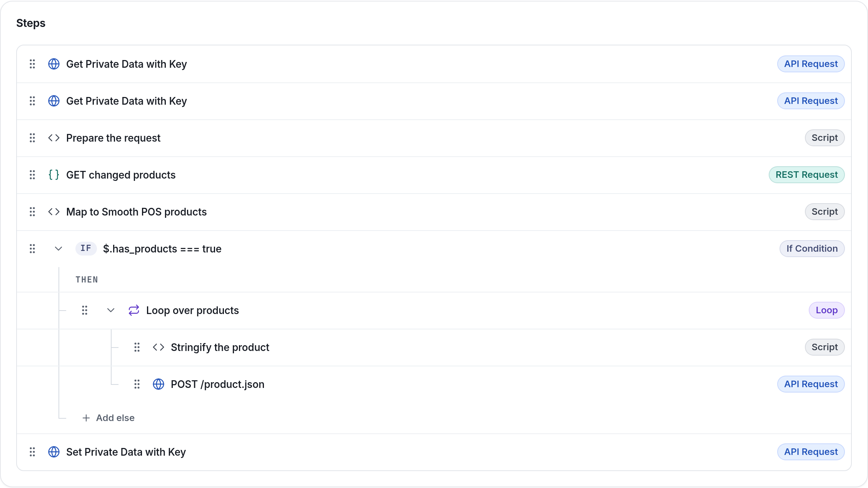Click the curly braces icon beside GET changed products
Screen dimensions: 868x488
pyautogui.click(x=54, y=175)
